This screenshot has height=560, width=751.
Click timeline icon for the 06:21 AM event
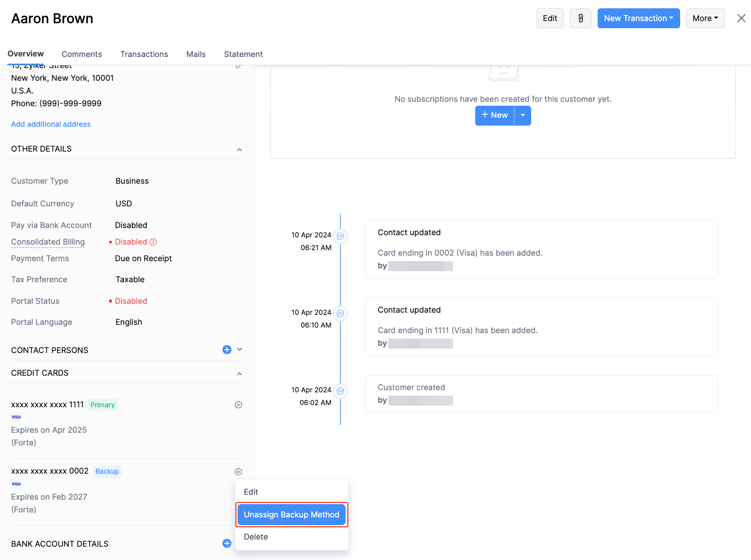pyautogui.click(x=341, y=236)
